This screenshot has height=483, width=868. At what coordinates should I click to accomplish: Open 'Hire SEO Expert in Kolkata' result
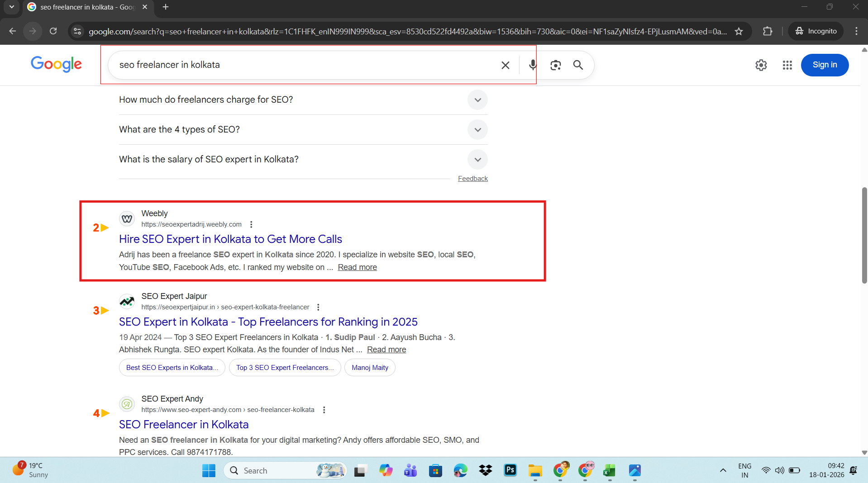(230, 239)
